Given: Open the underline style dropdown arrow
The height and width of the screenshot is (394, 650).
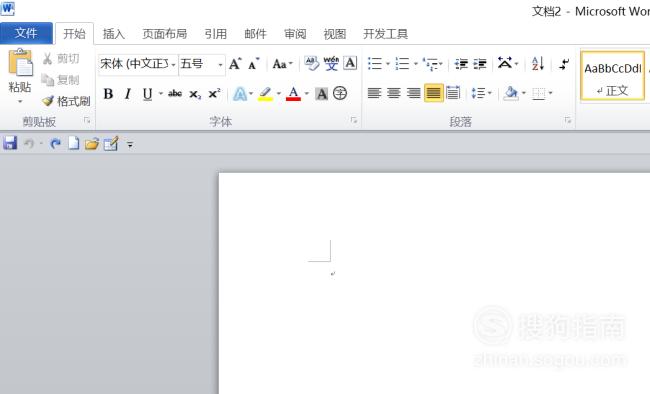Looking at the screenshot, I should [x=160, y=94].
